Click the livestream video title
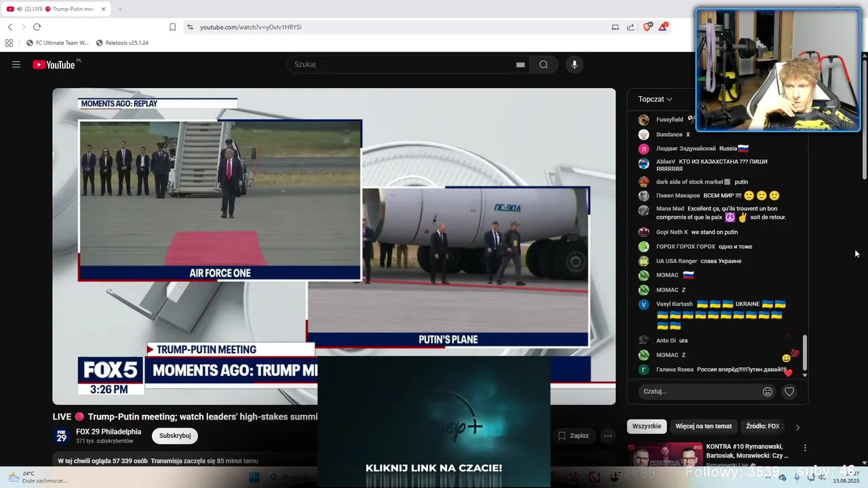 point(185,417)
